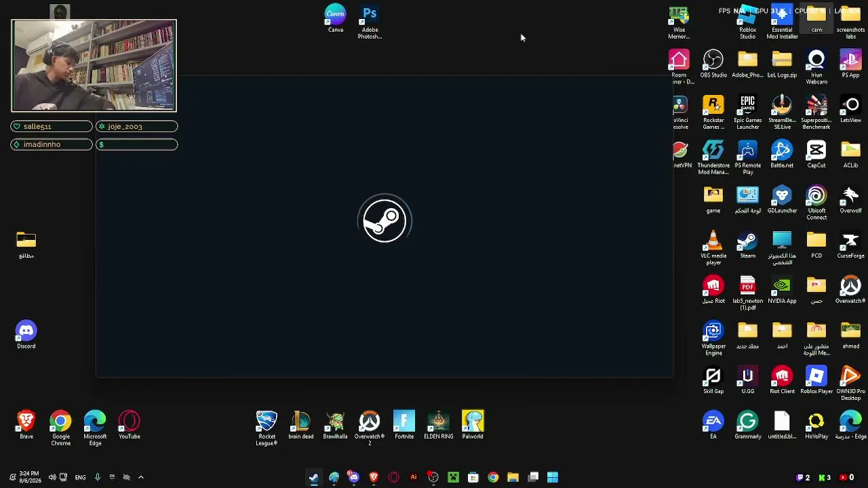
Task: Open the YouTube desktop shortcut
Action: click(130, 426)
